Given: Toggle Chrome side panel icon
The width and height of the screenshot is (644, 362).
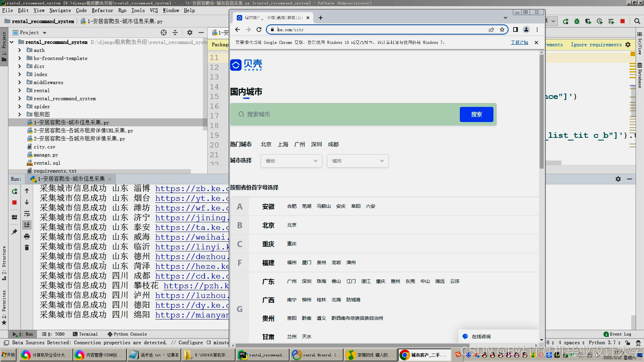Looking at the screenshot, I should point(516,29).
